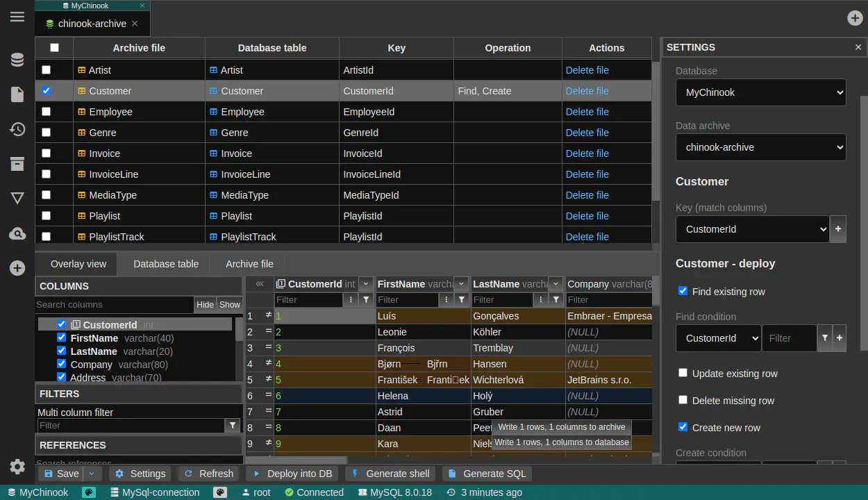Switch to the Database table tab
This screenshot has height=500, width=868.
[x=166, y=264]
